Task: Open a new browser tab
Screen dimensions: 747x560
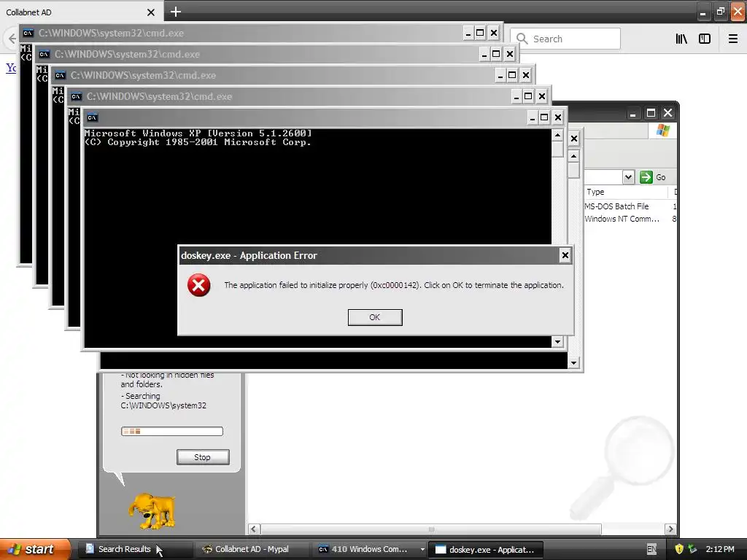Action: (176, 12)
